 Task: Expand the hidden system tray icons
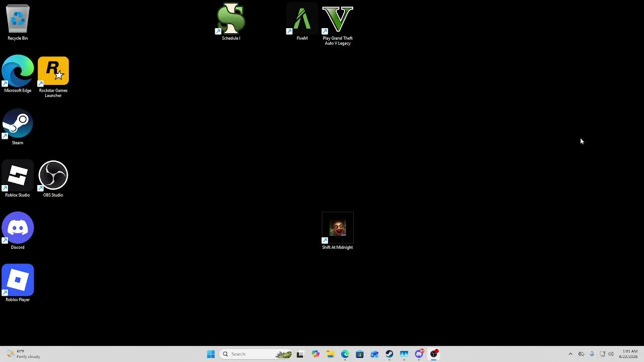570,354
